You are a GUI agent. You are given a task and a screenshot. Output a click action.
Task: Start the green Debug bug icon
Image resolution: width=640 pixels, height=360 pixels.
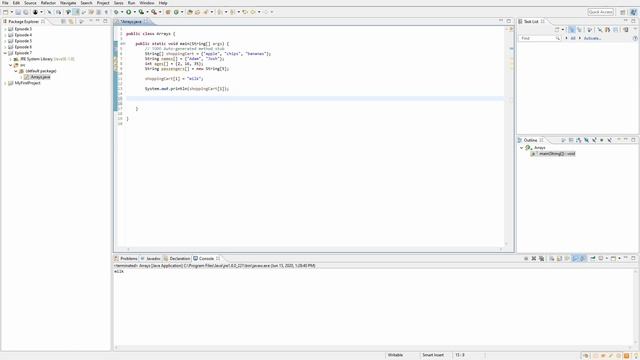pyautogui.click(x=116, y=12)
